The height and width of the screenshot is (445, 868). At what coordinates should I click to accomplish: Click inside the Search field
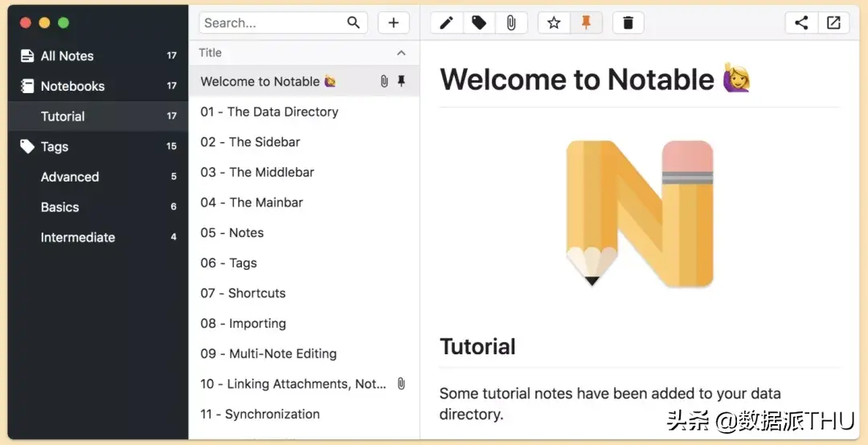click(284, 22)
